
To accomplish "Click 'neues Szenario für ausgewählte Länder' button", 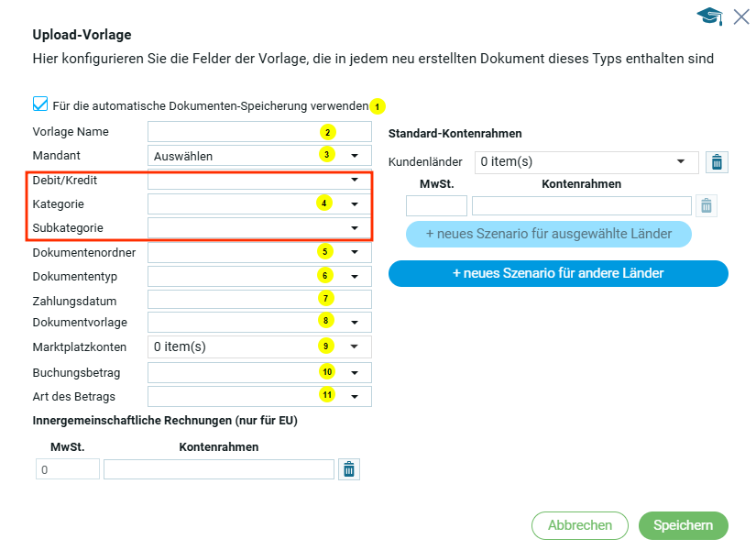I will pos(549,234).
